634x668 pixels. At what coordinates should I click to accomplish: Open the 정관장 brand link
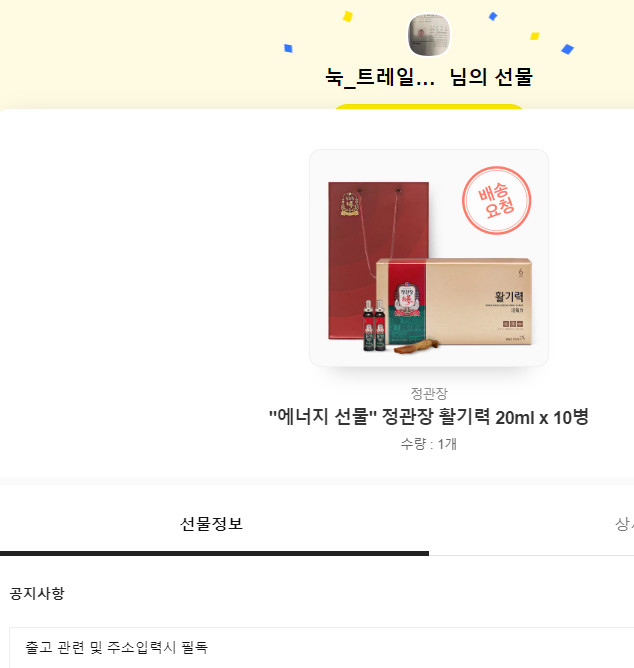pyautogui.click(x=429, y=393)
